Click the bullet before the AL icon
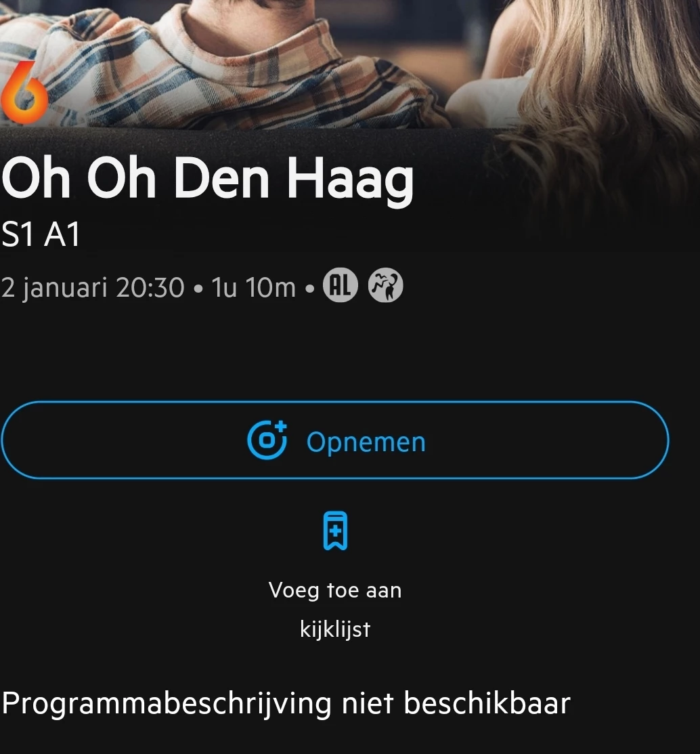 (310, 289)
